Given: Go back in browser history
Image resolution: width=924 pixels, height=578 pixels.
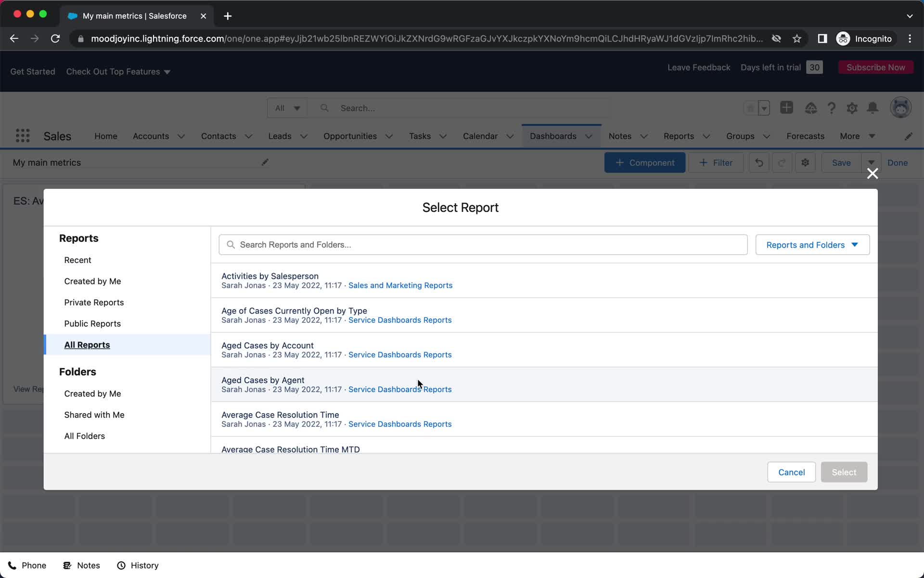Looking at the screenshot, I should [x=14, y=39].
